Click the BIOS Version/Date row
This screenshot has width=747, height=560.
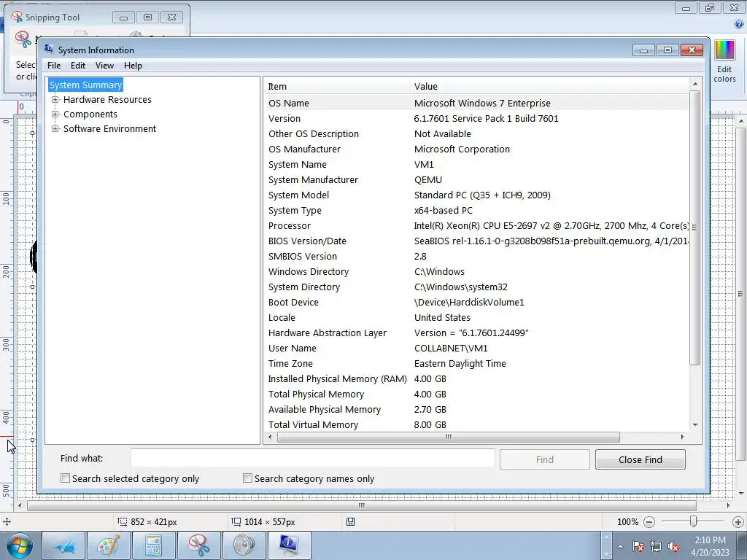(x=476, y=241)
